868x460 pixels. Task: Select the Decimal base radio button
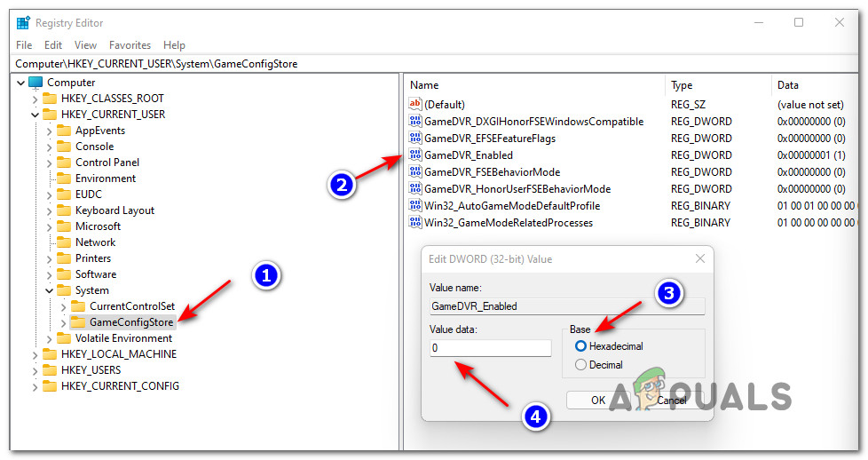[580, 365]
